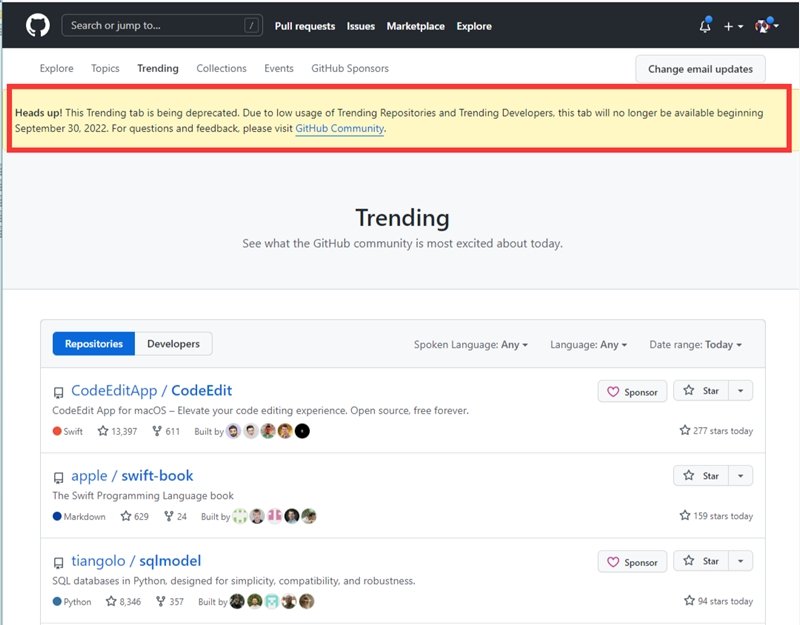The height and width of the screenshot is (625, 800).
Task: Expand the Language: Any filter
Action: [x=588, y=345]
